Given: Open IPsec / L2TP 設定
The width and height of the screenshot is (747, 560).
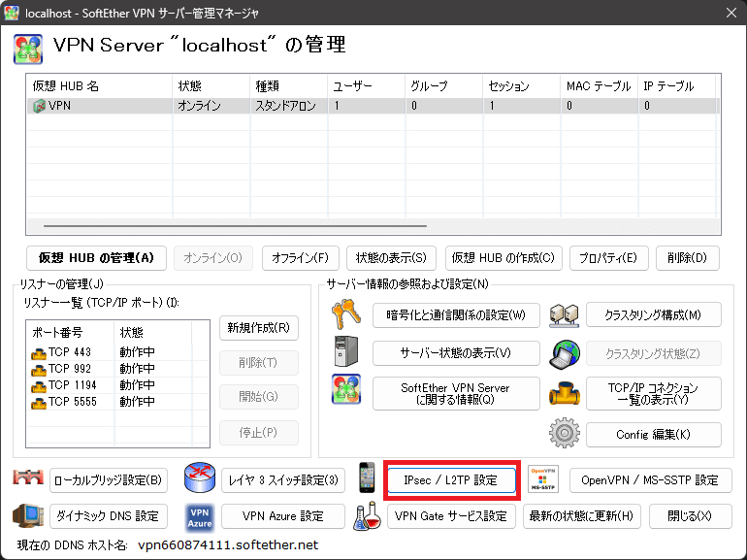Looking at the screenshot, I should pyautogui.click(x=451, y=480).
